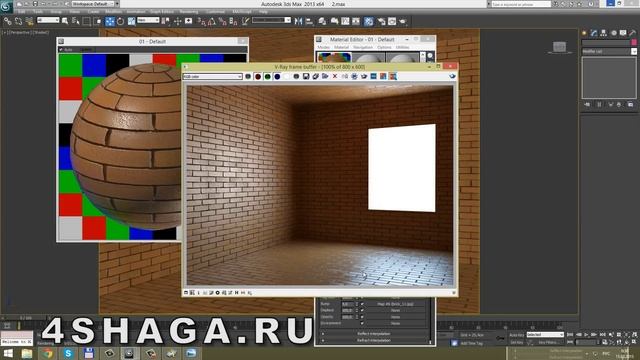Viewport: 640px width, 360px height.
Task: Click the Unlink Selection tool
Action: click(x=18, y=21)
